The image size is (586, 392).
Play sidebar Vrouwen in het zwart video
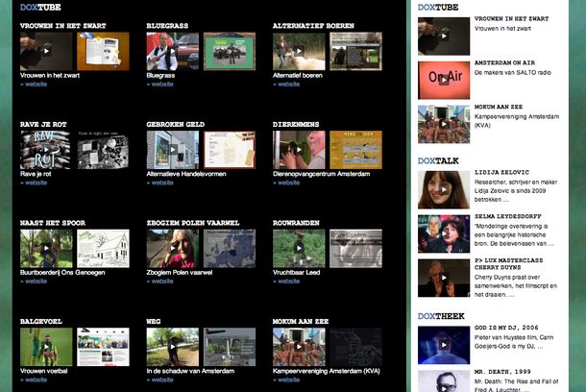click(444, 36)
